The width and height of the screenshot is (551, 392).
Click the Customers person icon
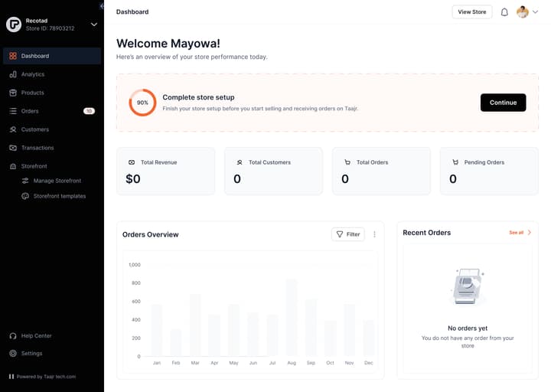(13, 129)
